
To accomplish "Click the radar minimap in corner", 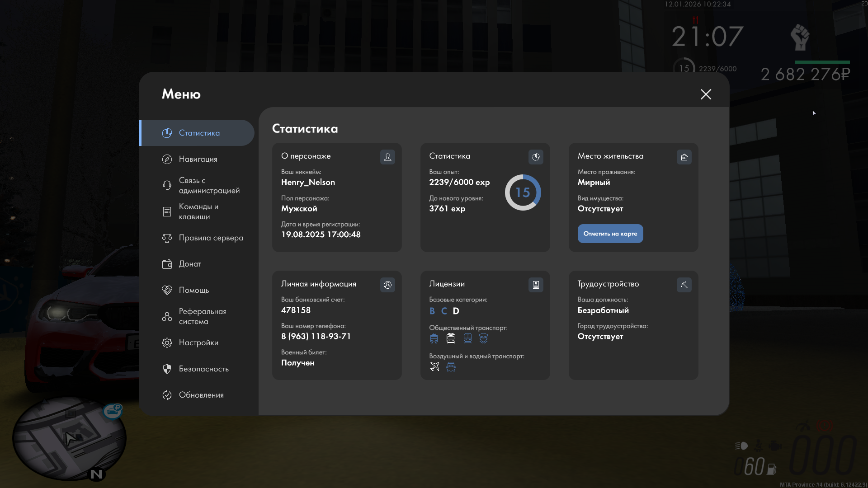I will tap(69, 438).
